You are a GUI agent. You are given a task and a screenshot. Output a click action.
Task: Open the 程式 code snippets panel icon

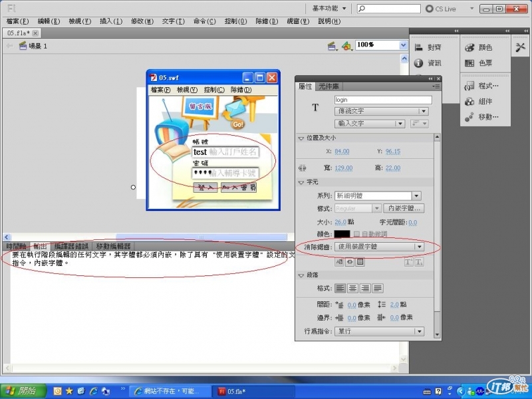click(469, 86)
